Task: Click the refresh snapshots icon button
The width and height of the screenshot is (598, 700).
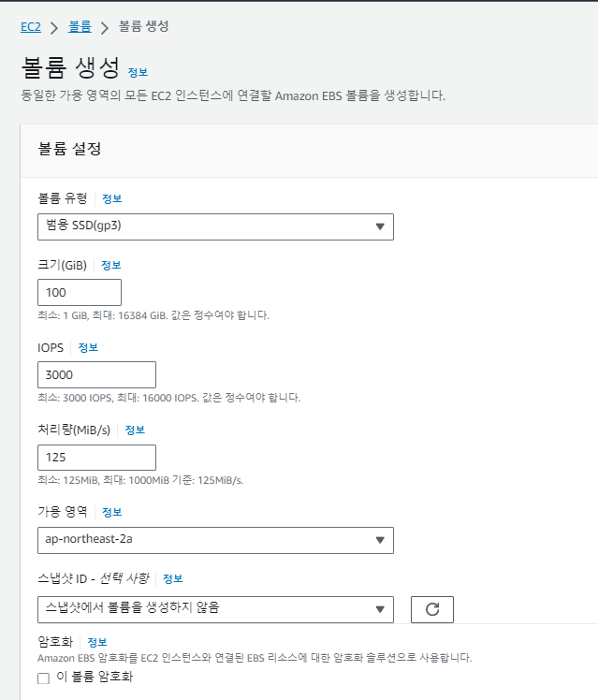Action: coord(432,609)
